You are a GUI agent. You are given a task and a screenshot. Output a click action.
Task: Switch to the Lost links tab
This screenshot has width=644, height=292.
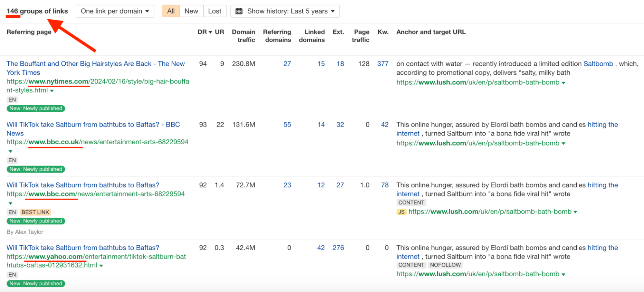215,11
